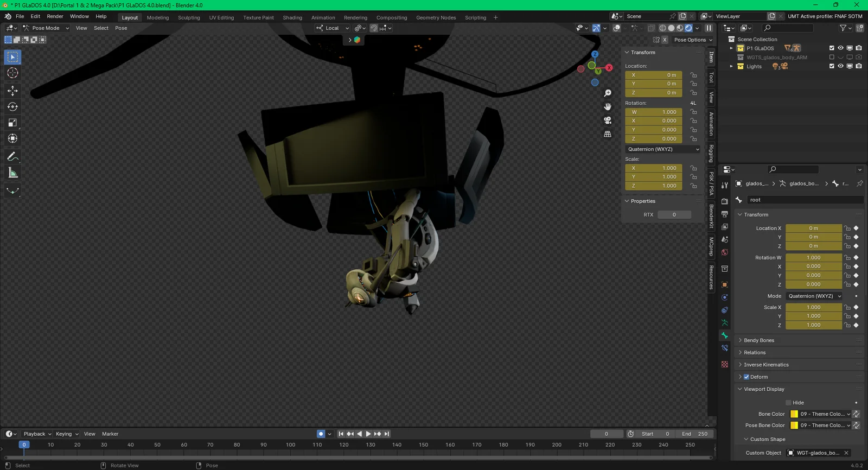Click the red X axis gizmo
Viewport: 868px width, 470px height.
click(609, 68)
